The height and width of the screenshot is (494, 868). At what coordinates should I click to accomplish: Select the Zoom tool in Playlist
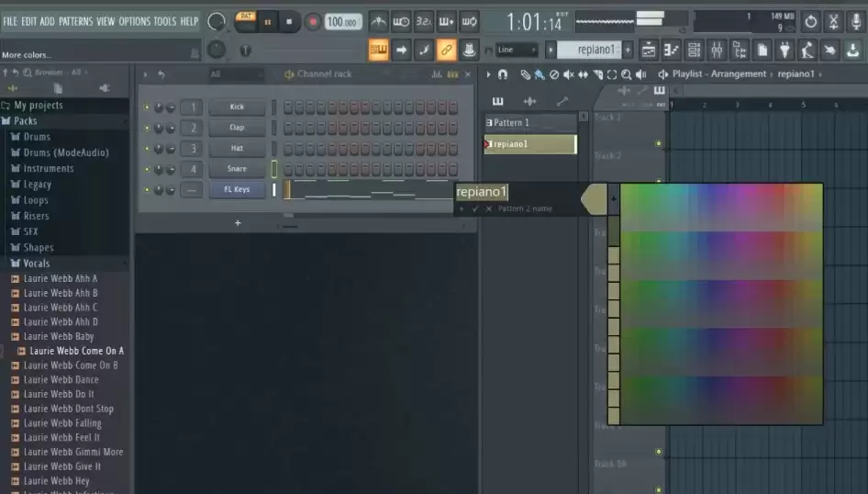[x=626, y=74]
